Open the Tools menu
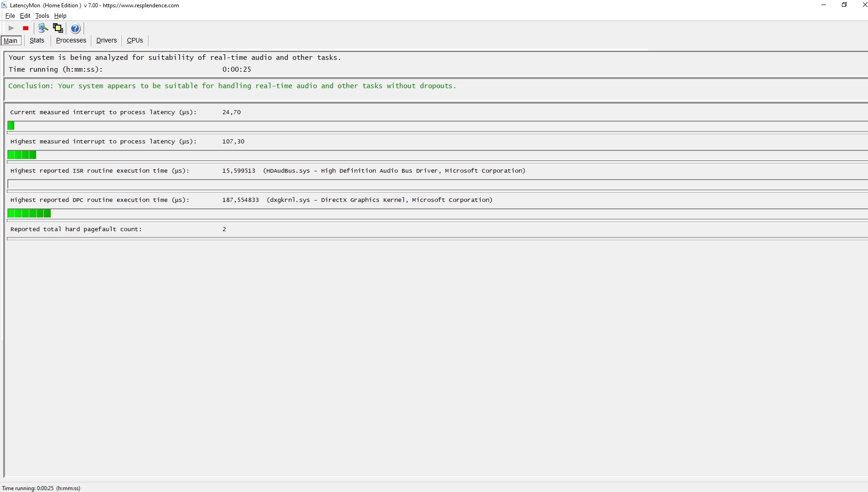The image size is (868, 492). (x=42, y=16)
